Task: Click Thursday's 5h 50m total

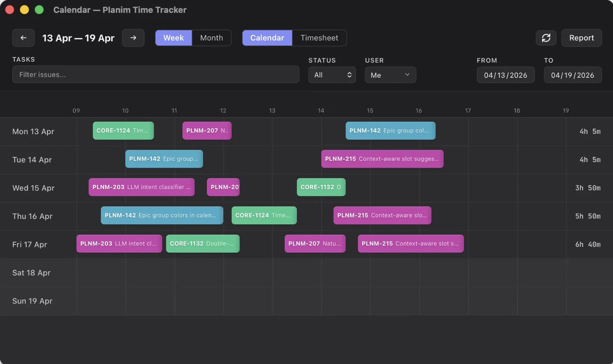Action: pyautogui.click(x=588, y=216)
